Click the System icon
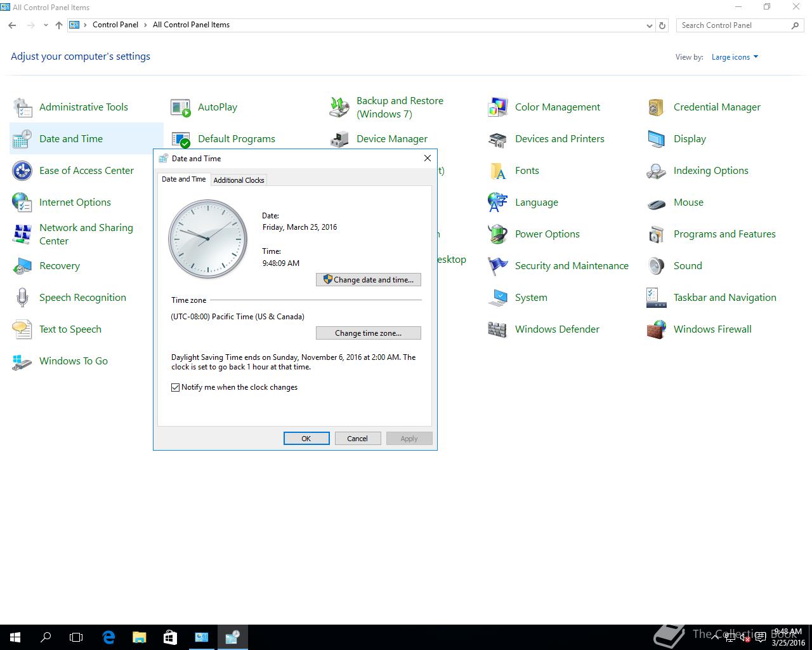This screenshot has height=650, width=812. [498, 298]
